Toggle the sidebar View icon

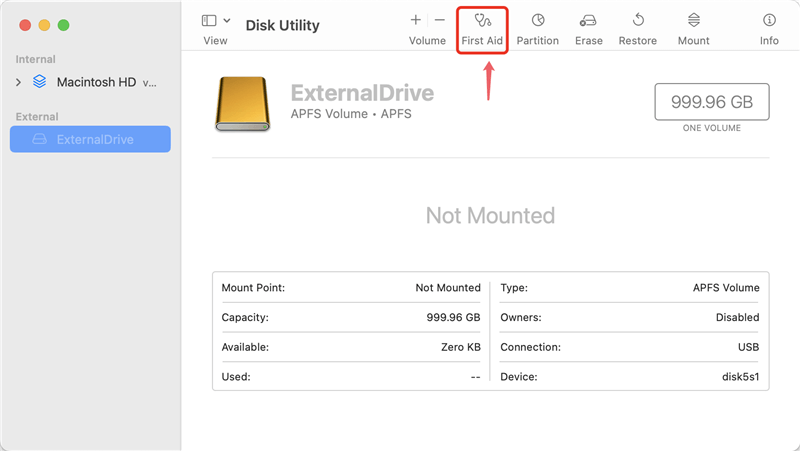[209, 20]
